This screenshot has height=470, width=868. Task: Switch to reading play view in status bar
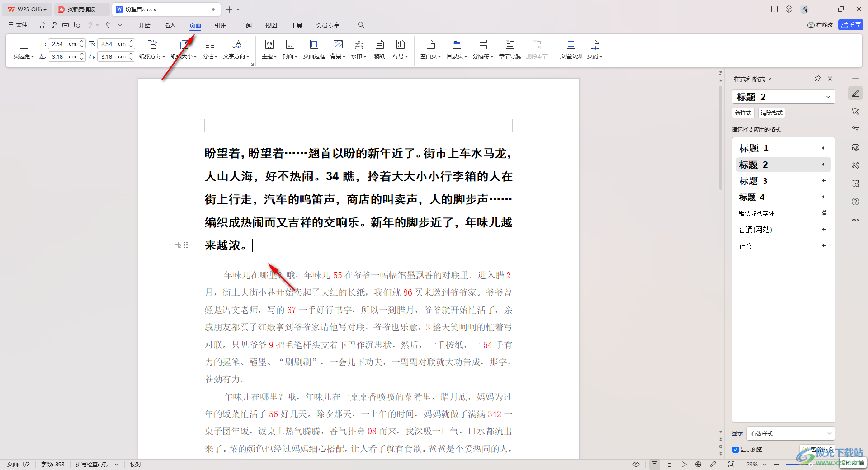click(684, 464)
